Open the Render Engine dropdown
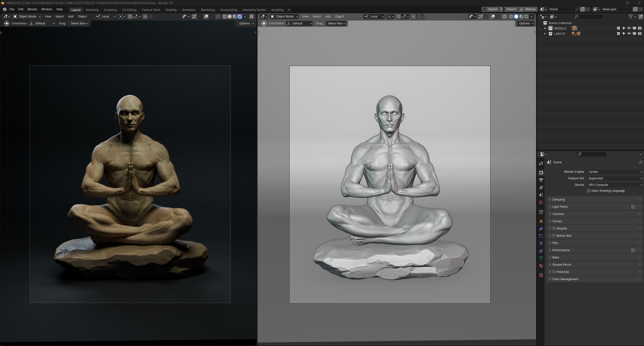The width and height of the screenshot is (644, 346). click(615, 172)
